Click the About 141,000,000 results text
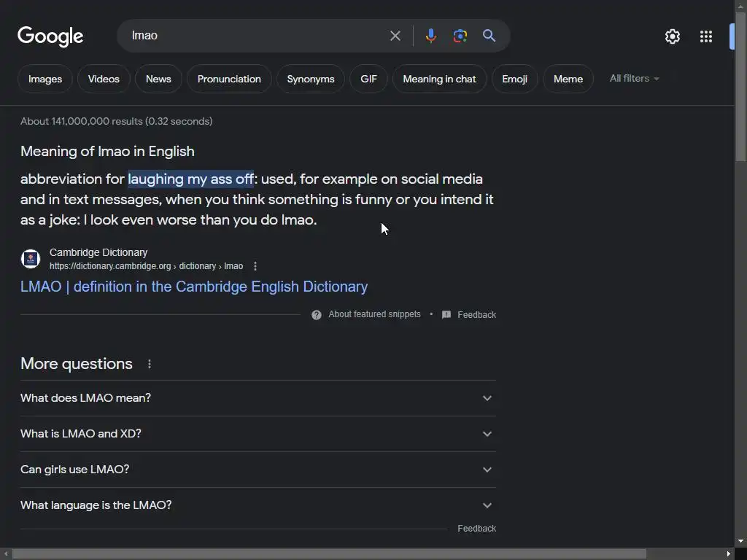Screen dimensions: 747x560 [116, 122]
